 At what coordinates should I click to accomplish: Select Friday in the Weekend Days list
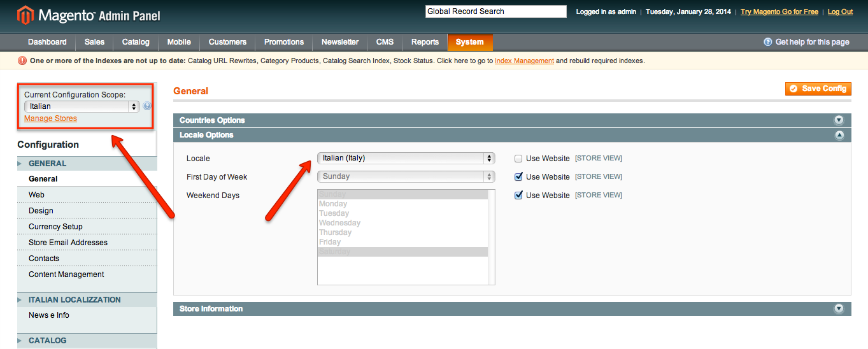(x=402, y=242)
